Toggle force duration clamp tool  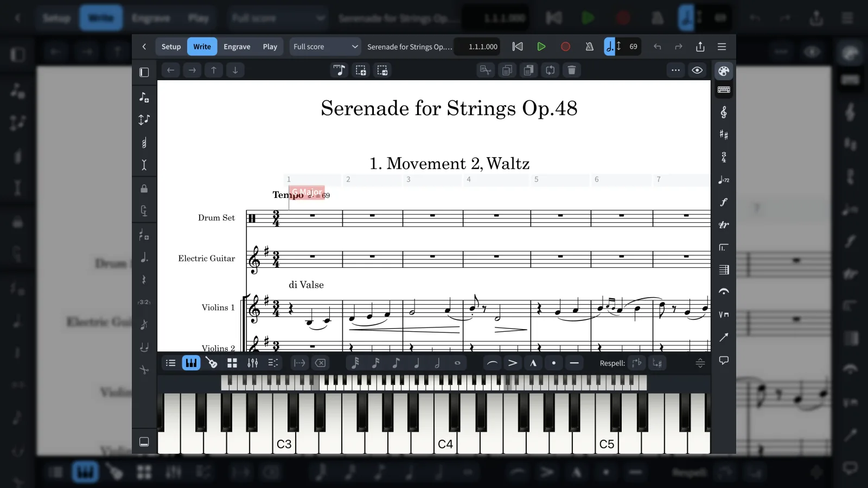tap(144, 211)
